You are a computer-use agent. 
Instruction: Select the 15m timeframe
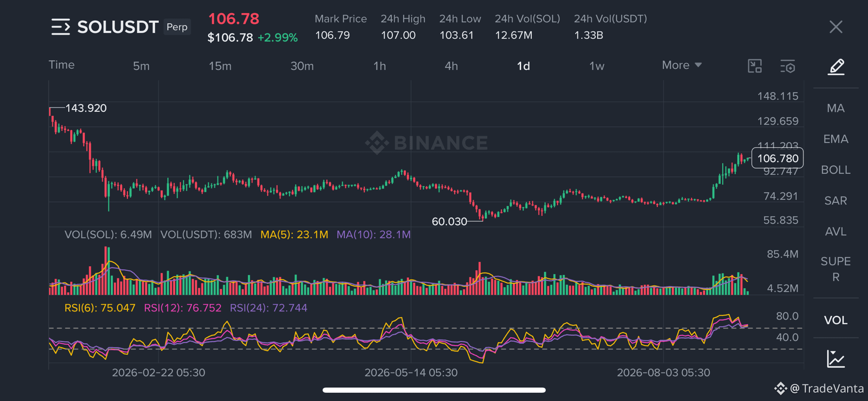click(220, 66)
